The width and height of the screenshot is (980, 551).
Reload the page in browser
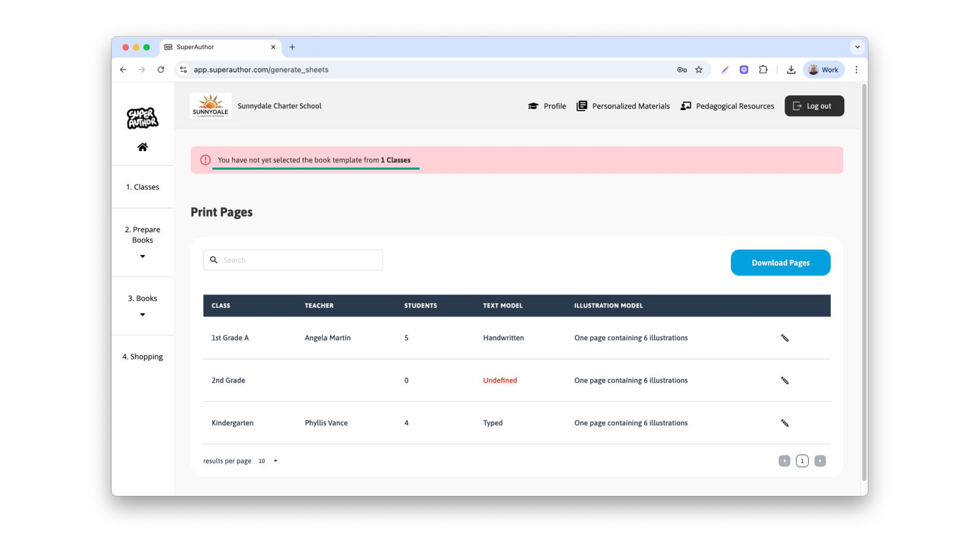pyautogui.click(x=161, y=70)
